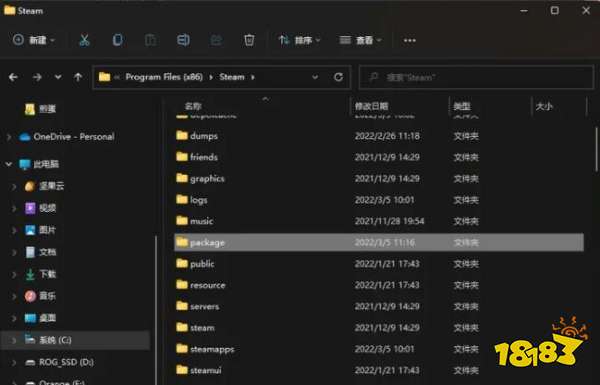Click the 2021/11/28 19:54 date of music
This screenshot has height=385, width=600.
[x=390, y=221]
